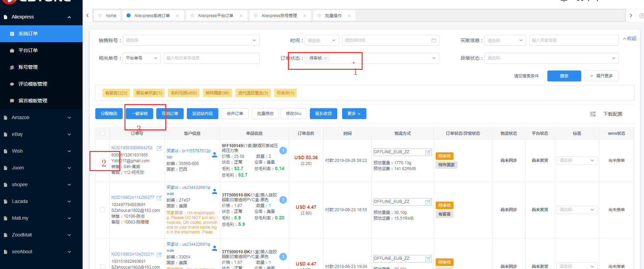Screen dimensions: 644x269
Task: Switch to Aliexpress平台订单 tab
Action: click(216, 16)
